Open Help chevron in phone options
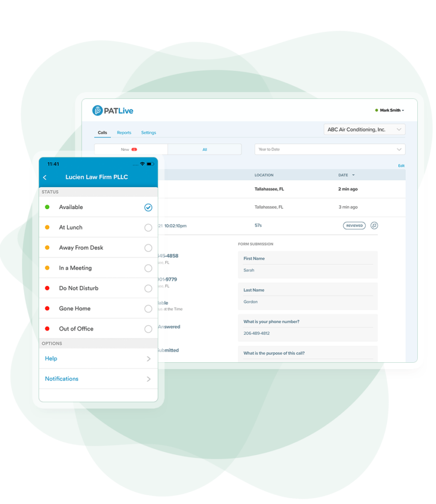Viewport: 436px width, 504px height. point(149,359)
